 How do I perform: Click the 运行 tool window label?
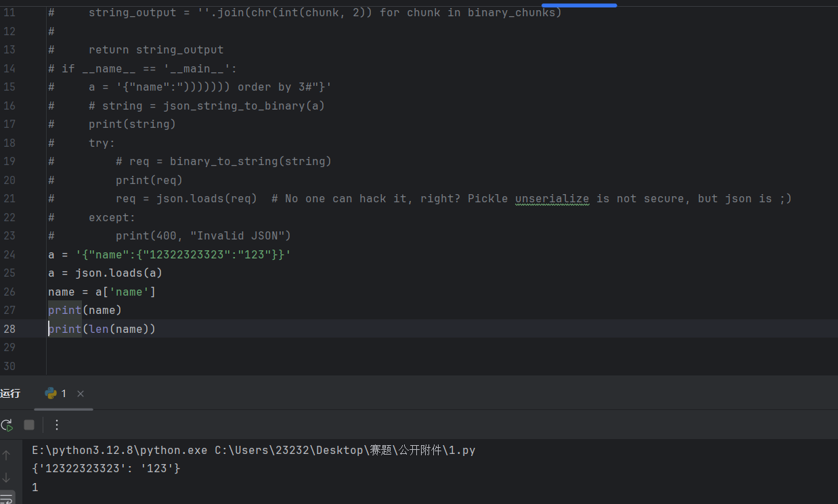(11, 394)
